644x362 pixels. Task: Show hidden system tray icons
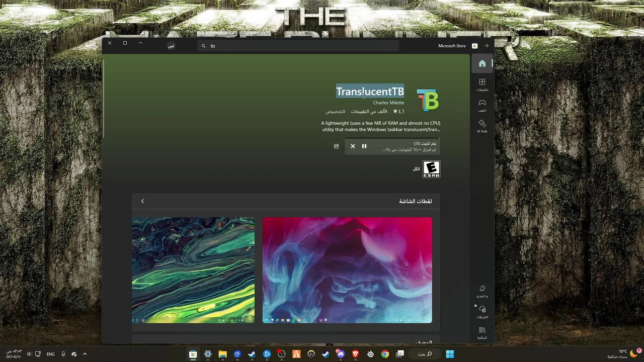[x=85, y=354]
